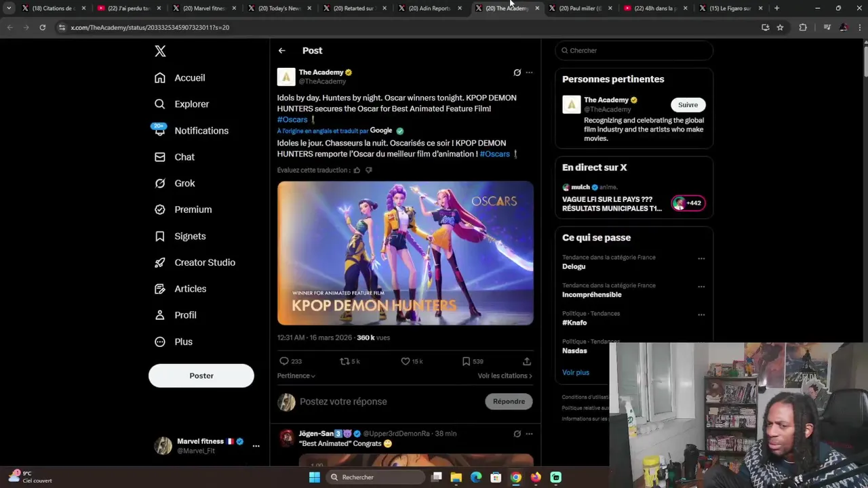Open account menu for Marvel fitness
Image resolution: width=868 pixels, height=488 pixels.
256,446
